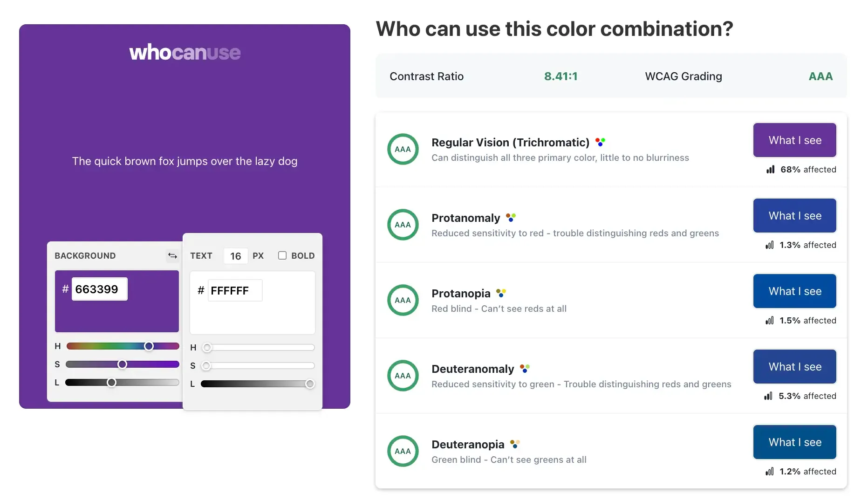Click the Deuteranomaly color dots icon

coord(525,369)
